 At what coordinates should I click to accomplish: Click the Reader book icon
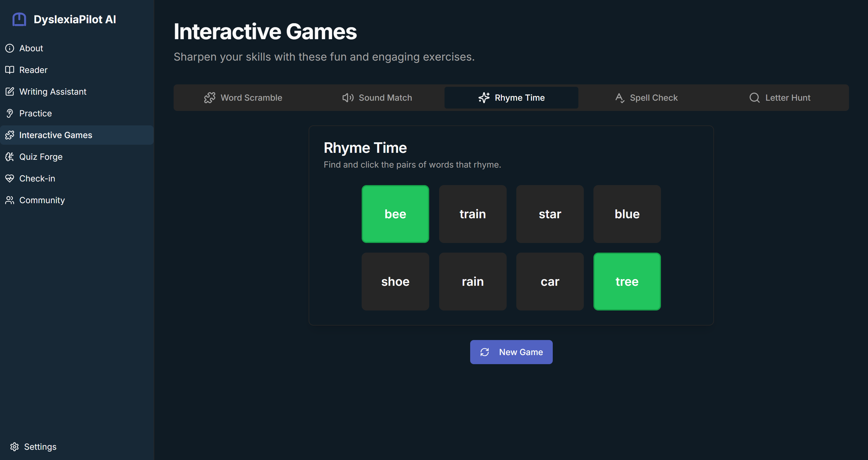tap(10, 70)
